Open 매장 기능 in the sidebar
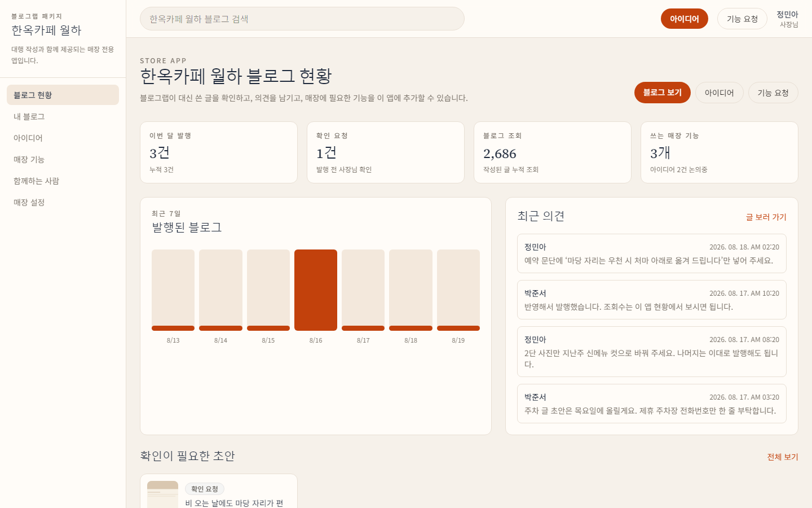812x508 pixels. click(x=63, y=159)
